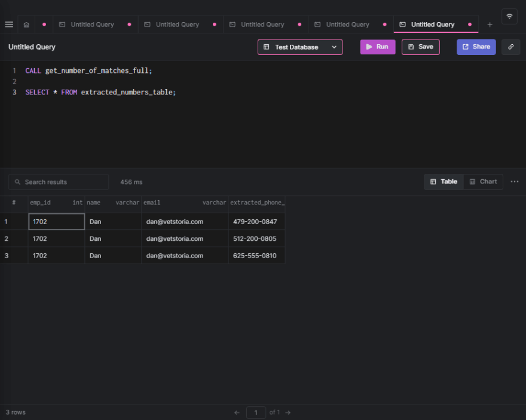
Task: Click the Untitled Query title text
Action: (x=32, y=47)
